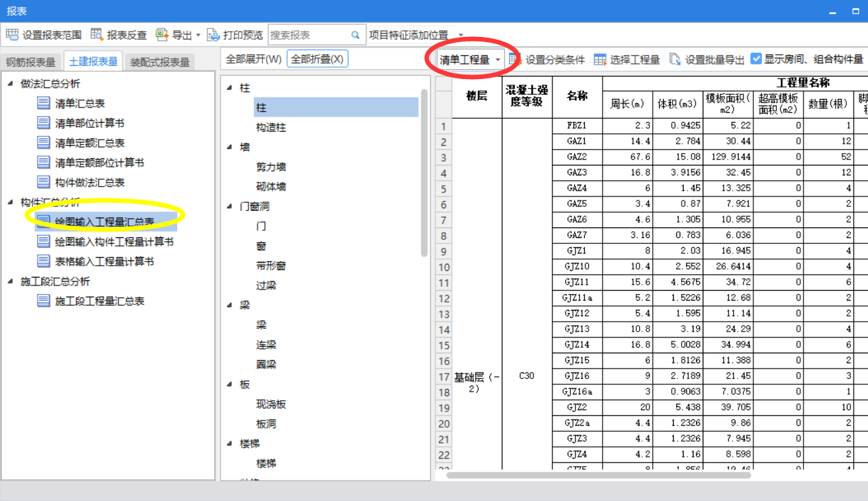Click the 设置分类条件 button label

tap(555, 60)
